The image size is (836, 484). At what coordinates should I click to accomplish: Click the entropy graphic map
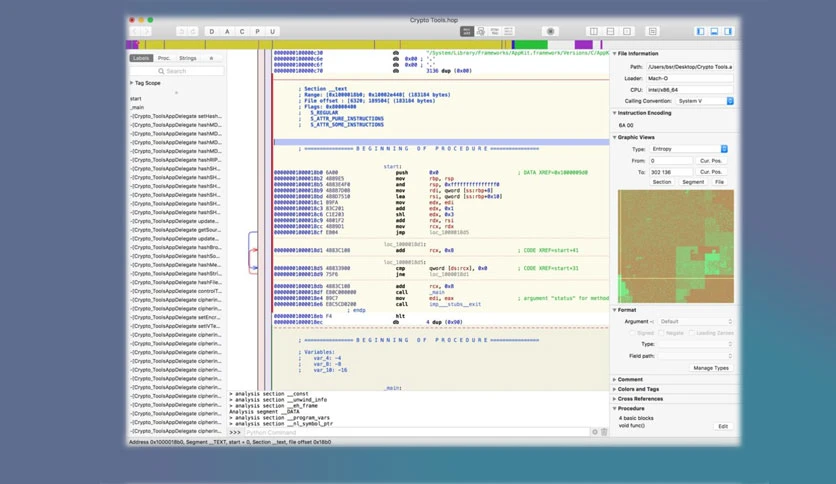(676, 246)
